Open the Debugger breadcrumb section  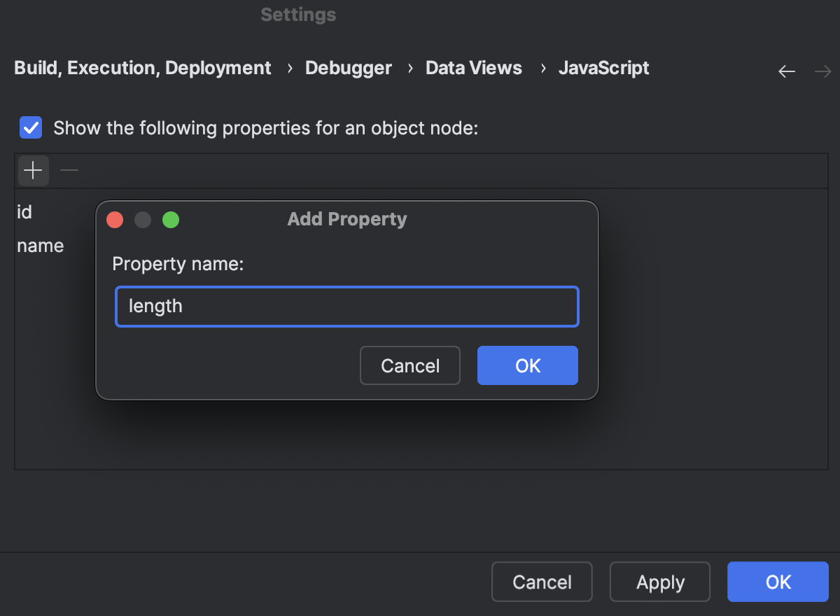[348, 67]
